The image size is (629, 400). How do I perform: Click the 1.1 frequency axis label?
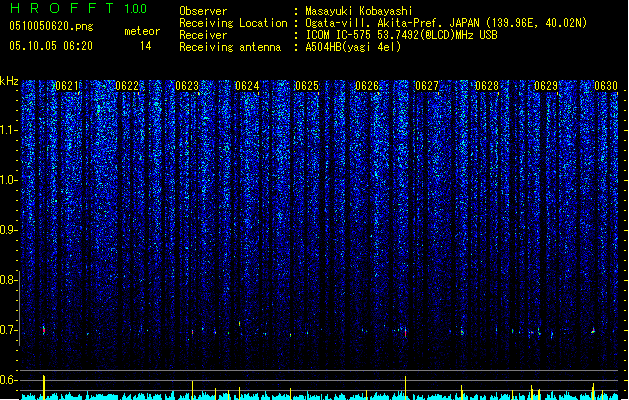pyautogui.click(x=9, y=130)
